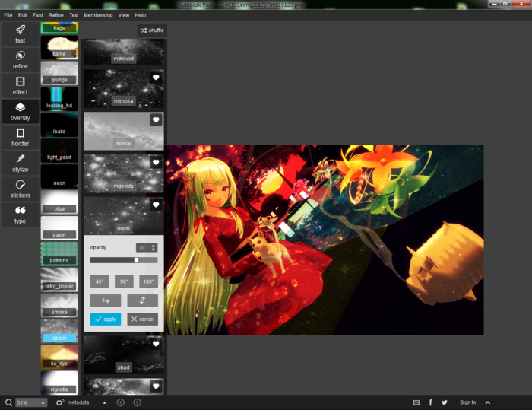The width and height of the screenshot is (532, 410).
Task: Select the smoke overlay category
Action: pos(59,306)
